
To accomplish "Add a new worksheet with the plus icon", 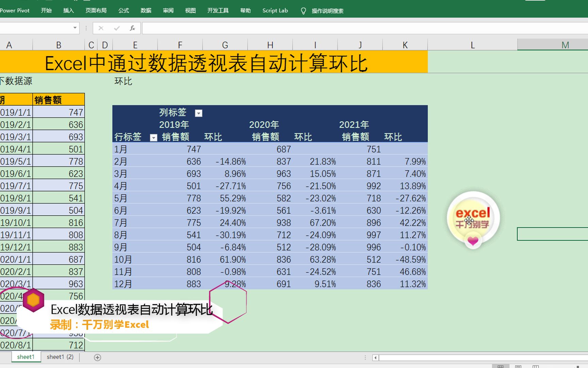I will [x=97, y=357].
